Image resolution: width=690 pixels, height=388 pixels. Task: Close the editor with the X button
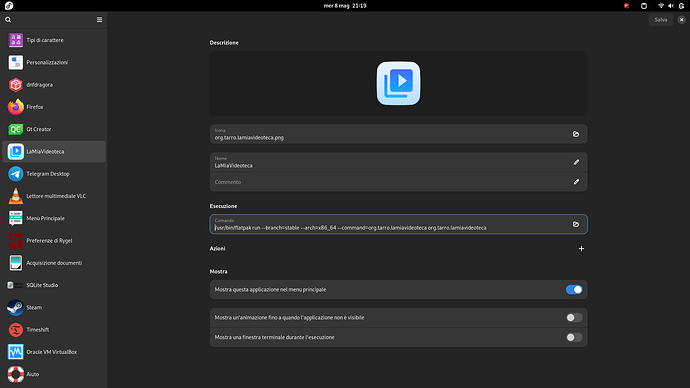pos(682,20)
